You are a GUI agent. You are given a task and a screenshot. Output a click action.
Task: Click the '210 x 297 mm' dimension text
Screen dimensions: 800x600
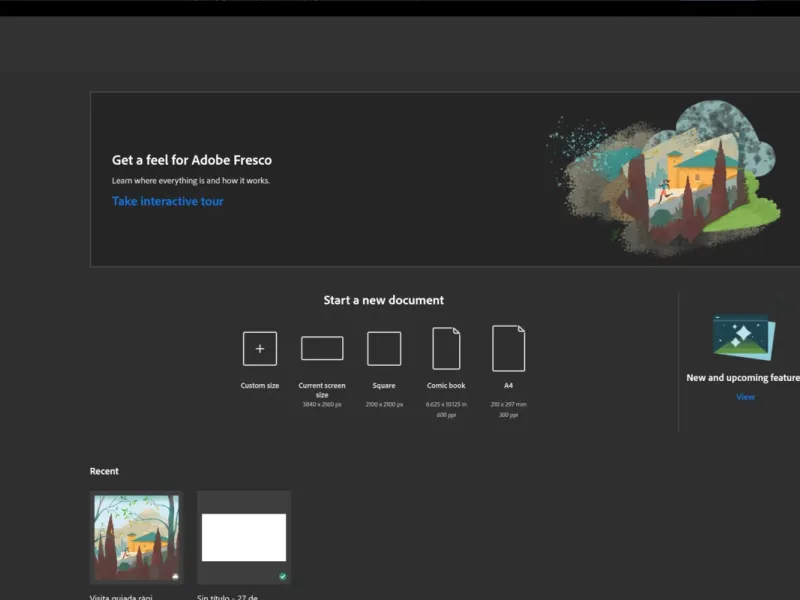click(509, 405)
